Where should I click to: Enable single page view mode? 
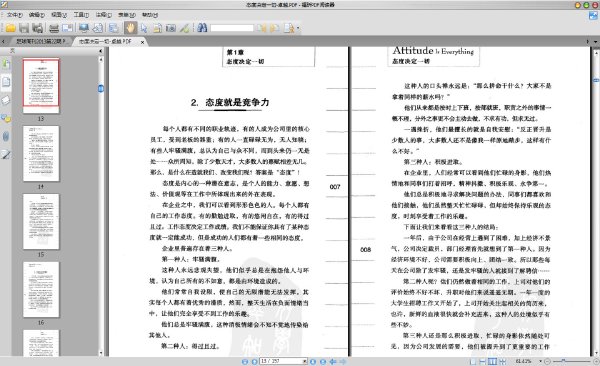tap(473, 361)
